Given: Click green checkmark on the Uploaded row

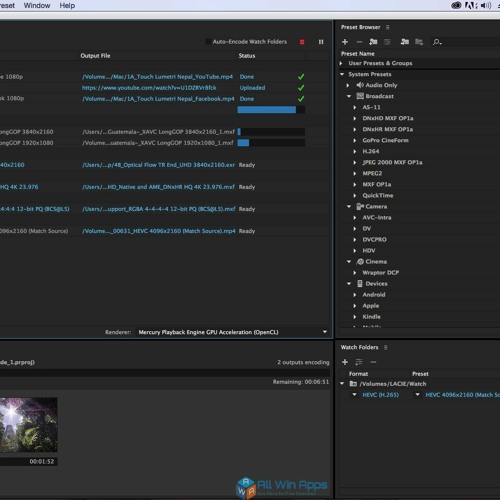Looking at the screenshot, I should 301,88.
